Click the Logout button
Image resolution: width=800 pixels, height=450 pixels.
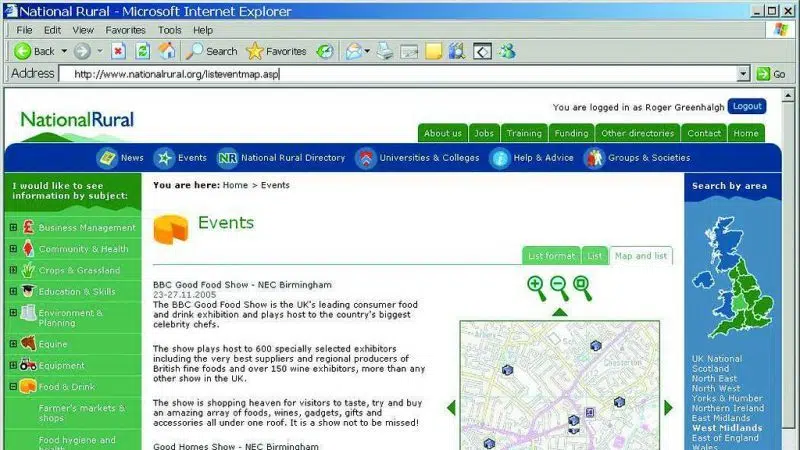click(747, 106)
